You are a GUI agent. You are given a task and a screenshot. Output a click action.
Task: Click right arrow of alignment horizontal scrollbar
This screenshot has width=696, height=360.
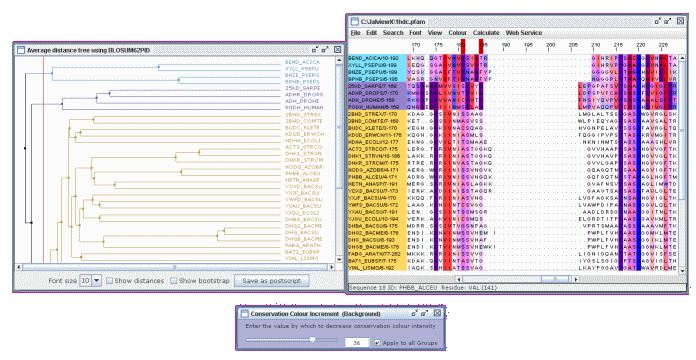(x=575, y=279)
